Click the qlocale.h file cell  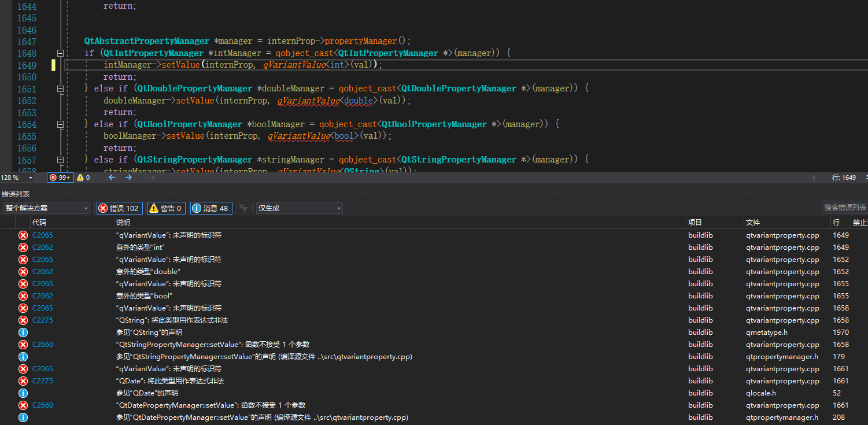761,393
